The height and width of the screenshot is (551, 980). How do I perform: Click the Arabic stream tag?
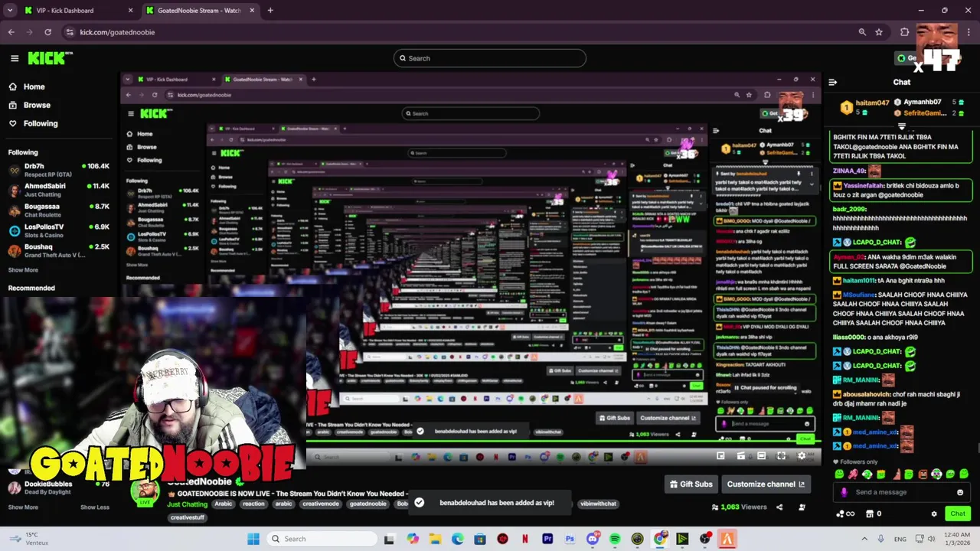[223, 504]
